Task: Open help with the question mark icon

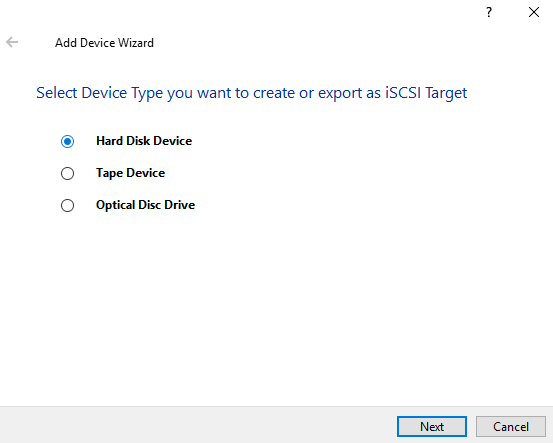Action: (x=489, y=12)
